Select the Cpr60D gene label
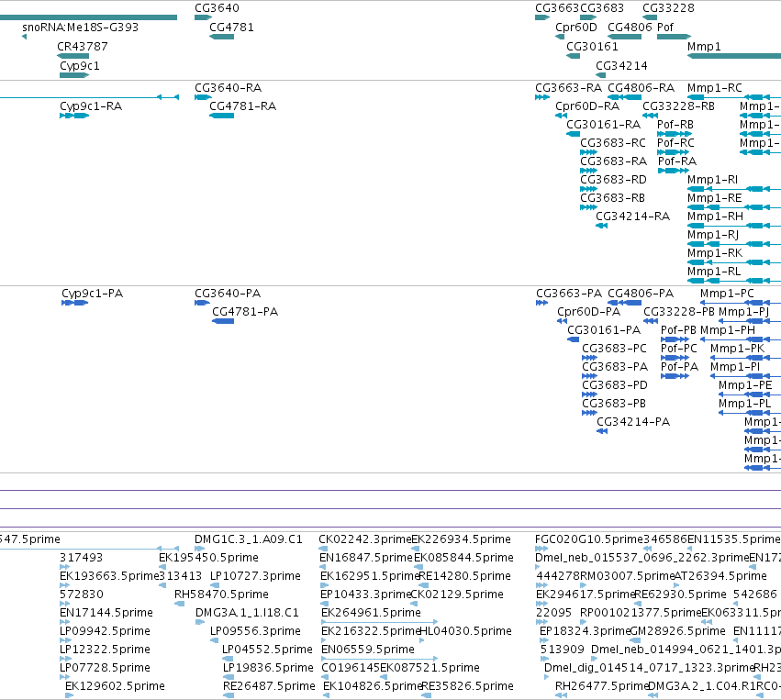Viewport: 781px width, 700px height. [x=575, y=28]
